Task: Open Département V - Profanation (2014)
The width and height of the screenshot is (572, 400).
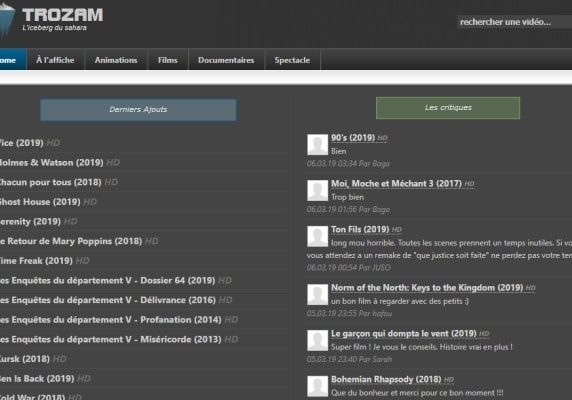Action: [x=111, y=320]
